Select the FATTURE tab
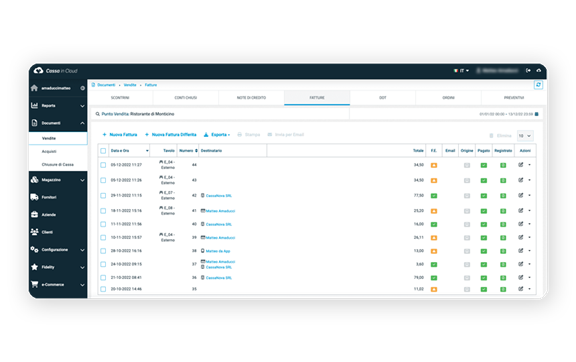The image size is (576, 362). (x=317, y=98)
